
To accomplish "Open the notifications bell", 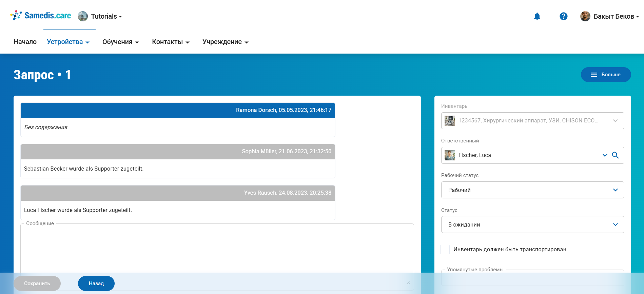I will 537,16.
